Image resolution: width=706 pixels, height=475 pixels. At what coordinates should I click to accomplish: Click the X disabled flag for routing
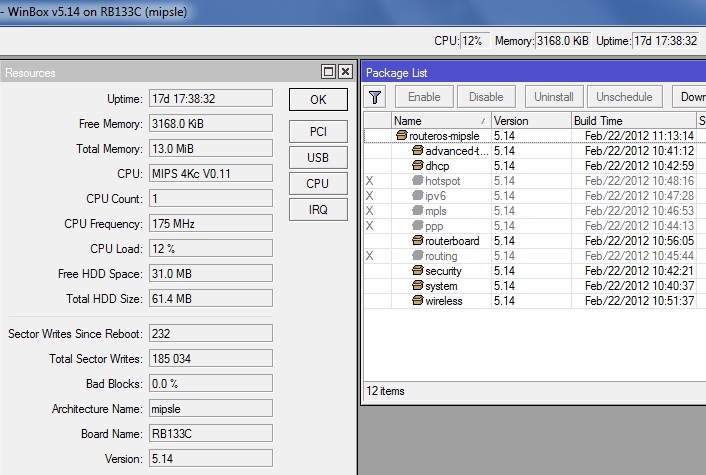[x=370, y=256]
